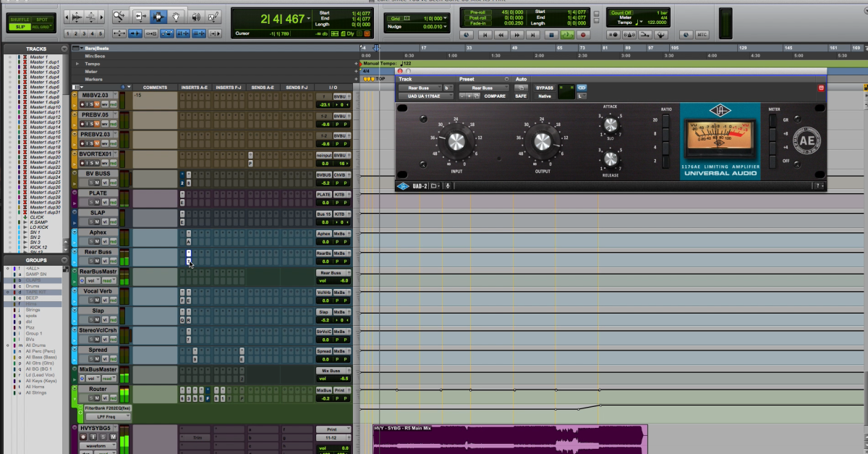Solo the Rear Buss track
Screen dimensions: 868x454
[x=91, y=260]
